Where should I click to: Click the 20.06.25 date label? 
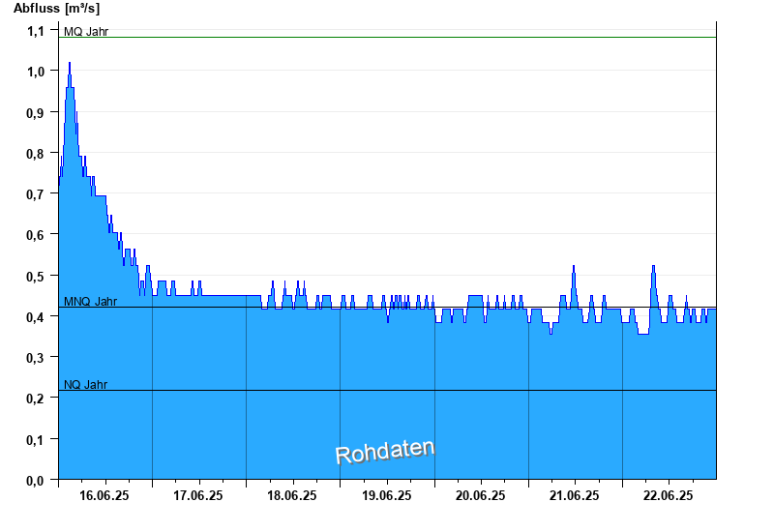pyautogui.click(x=480, y=495)
